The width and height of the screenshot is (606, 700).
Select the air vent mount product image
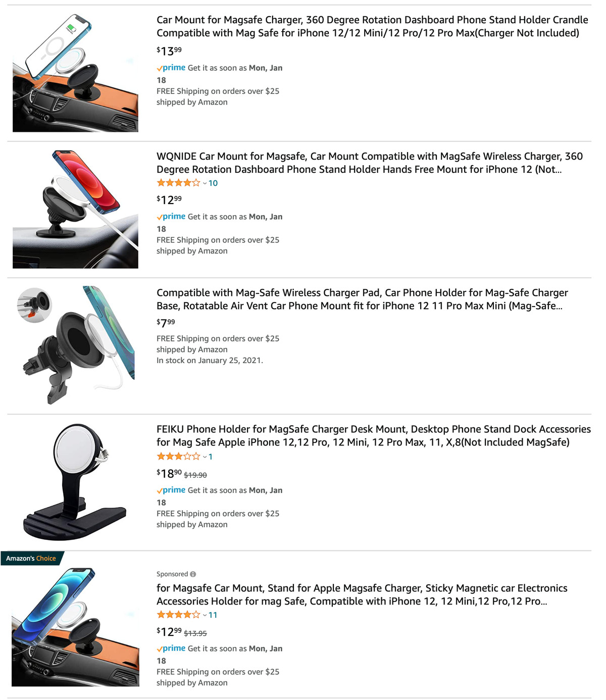click(75, 345)
